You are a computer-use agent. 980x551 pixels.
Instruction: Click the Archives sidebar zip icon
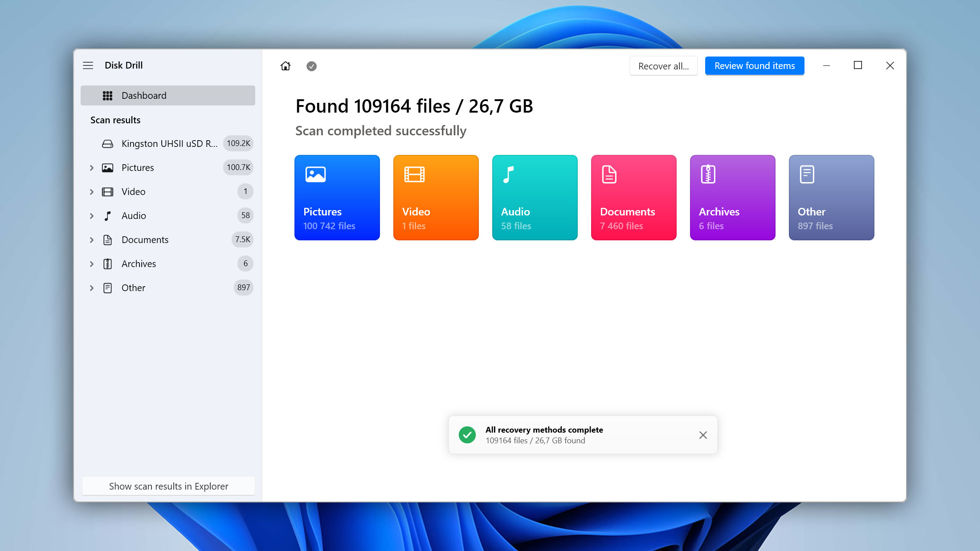coord(107,264)
